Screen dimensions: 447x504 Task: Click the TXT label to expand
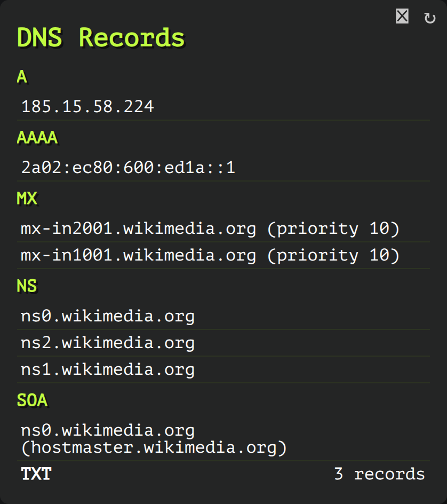pyautogui.click(x=36, y=474)
